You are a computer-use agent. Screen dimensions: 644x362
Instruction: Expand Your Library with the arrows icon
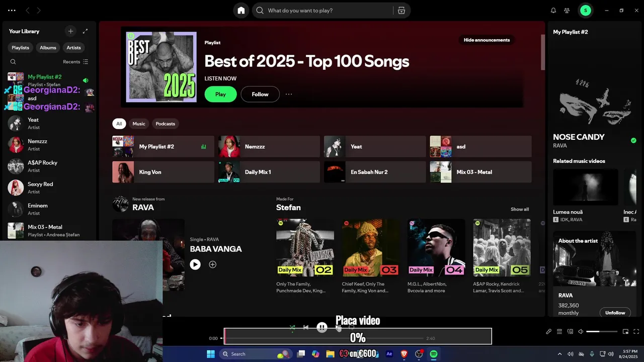pos(85,31)
